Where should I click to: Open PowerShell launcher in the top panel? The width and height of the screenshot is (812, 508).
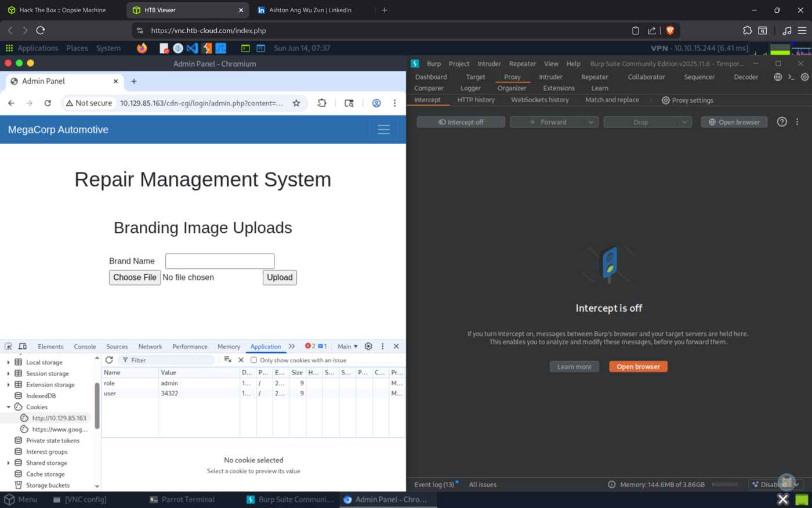click(260, 48)
